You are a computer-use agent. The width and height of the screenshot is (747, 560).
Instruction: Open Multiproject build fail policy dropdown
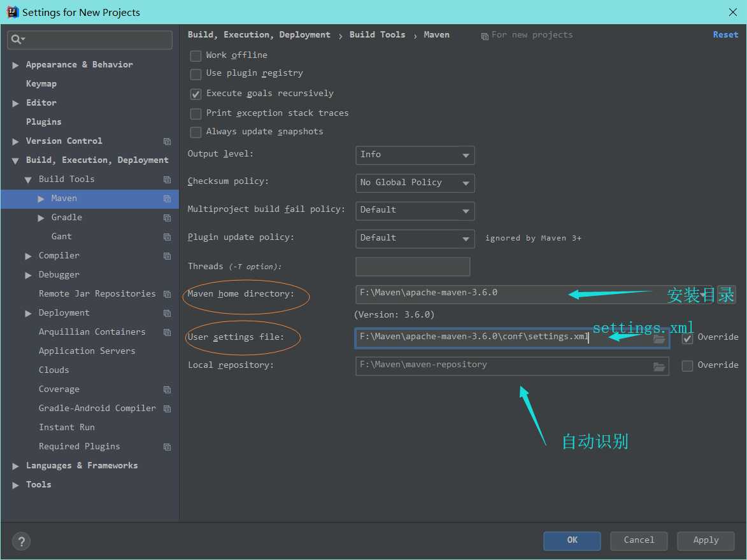pyautogui.click(x=415, y=211)
